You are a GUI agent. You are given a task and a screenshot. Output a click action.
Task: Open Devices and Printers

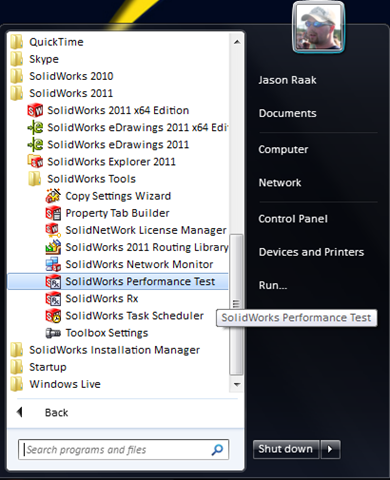[x=311, y=252]
